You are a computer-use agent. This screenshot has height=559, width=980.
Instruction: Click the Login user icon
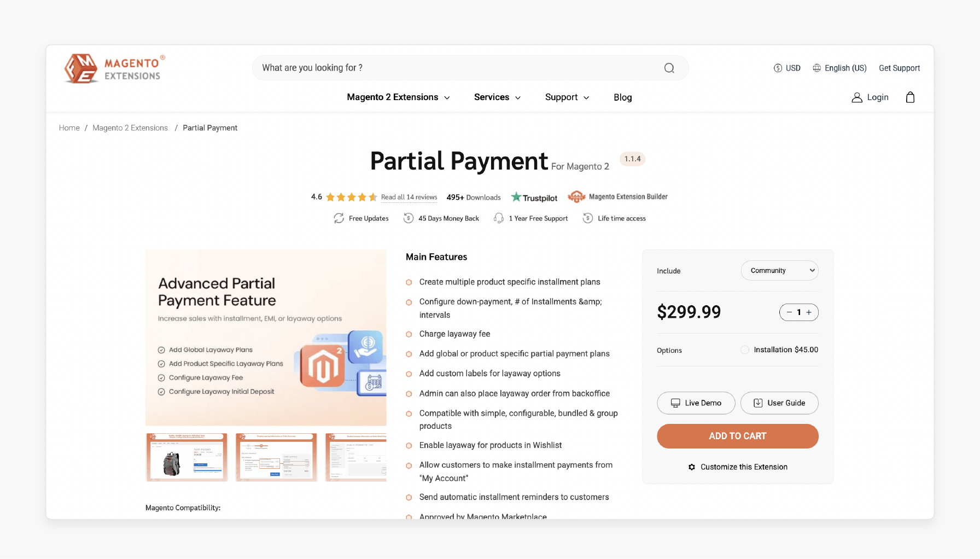[x=857, y=97]
